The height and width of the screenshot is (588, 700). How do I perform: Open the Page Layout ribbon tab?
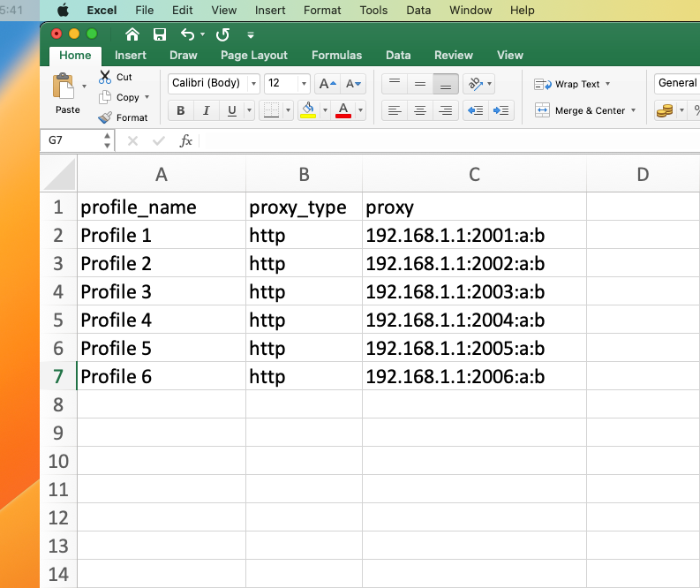click(x=254, y=55)
